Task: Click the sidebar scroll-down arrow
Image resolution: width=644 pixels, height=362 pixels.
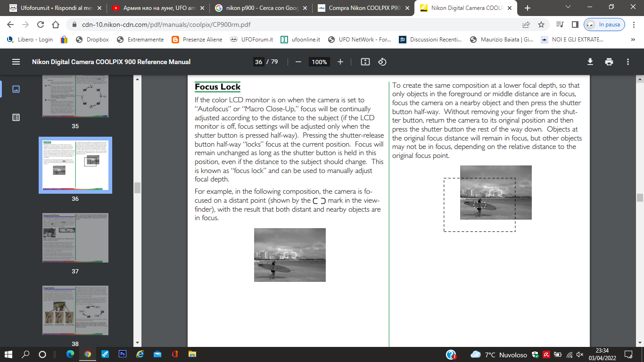Action: (138, 343)
